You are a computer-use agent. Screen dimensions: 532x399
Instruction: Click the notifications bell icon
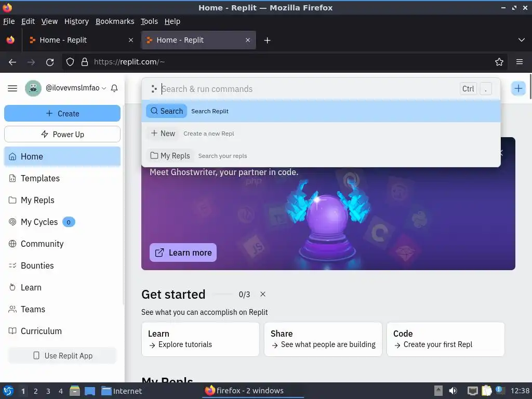click(114, 88)
